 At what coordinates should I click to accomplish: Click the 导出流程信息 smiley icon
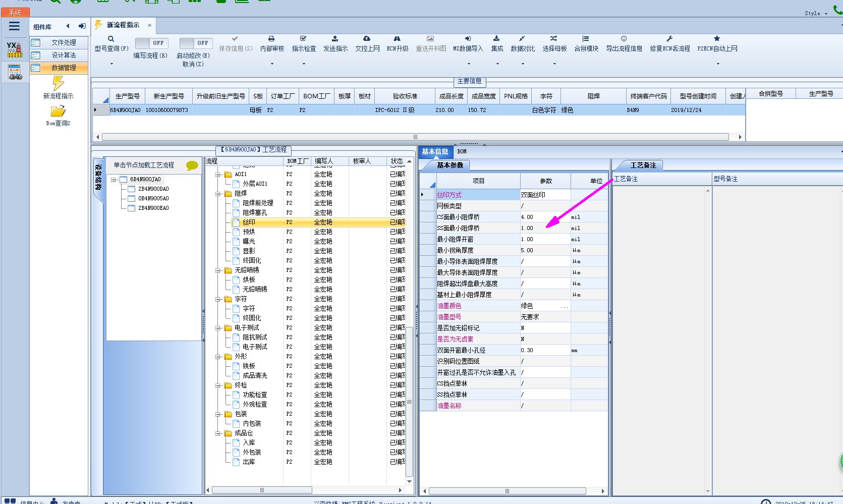pyautogui.click(x=624, y=39)
